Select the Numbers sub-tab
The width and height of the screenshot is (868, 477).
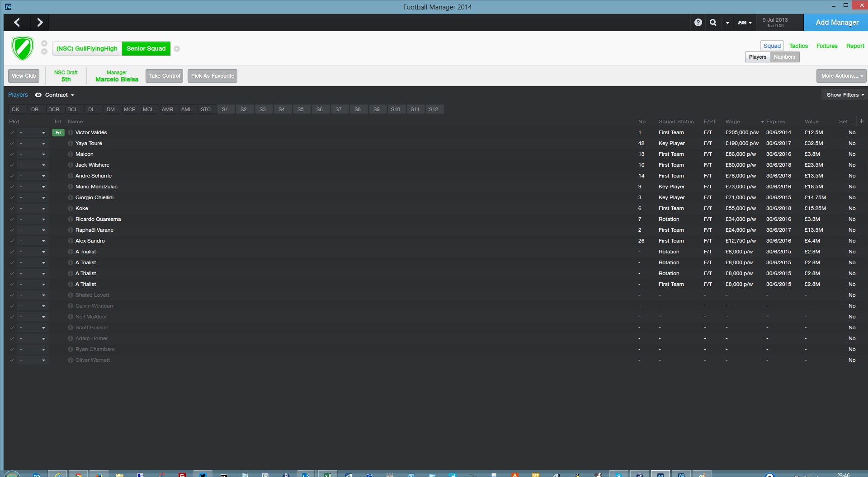tap(784, 57)
